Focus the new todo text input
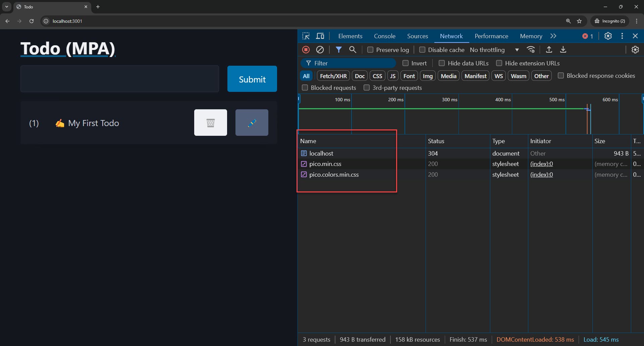 point(120,79)
